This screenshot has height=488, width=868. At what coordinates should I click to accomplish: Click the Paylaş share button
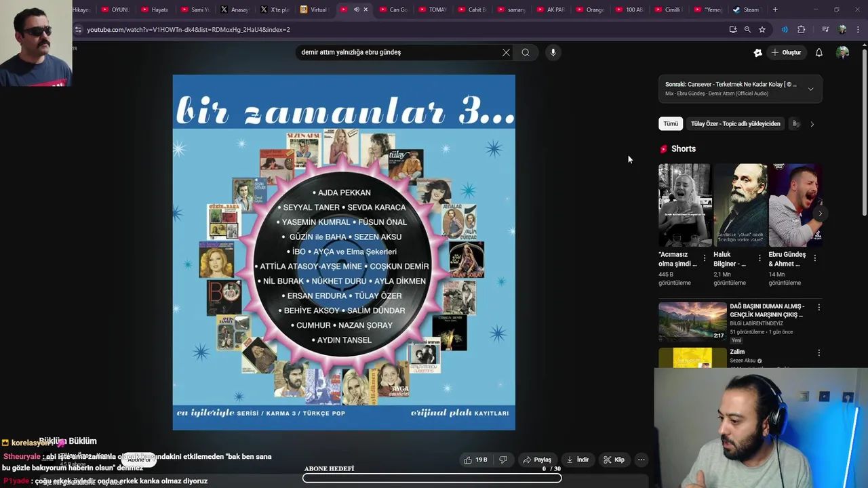(536, 460)
